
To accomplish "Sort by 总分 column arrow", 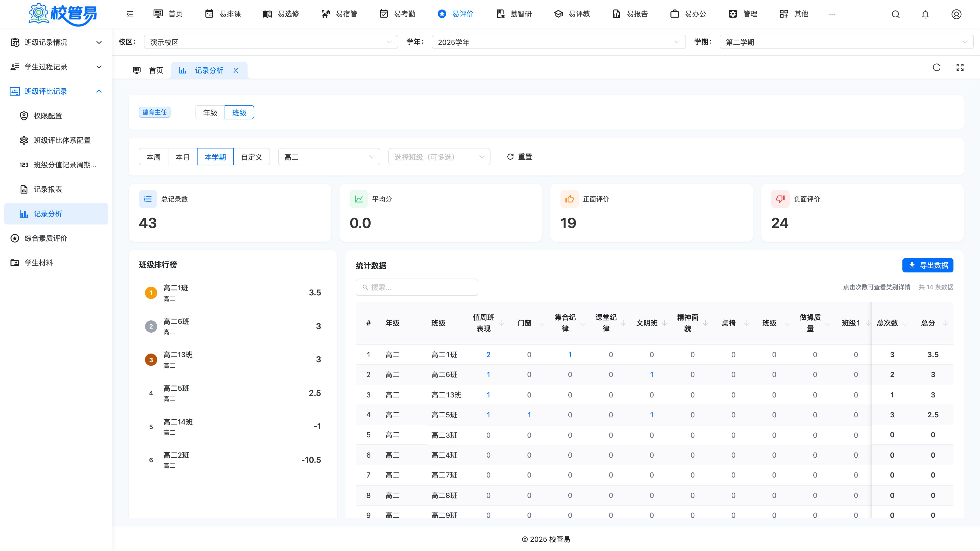I will point(946,323).
